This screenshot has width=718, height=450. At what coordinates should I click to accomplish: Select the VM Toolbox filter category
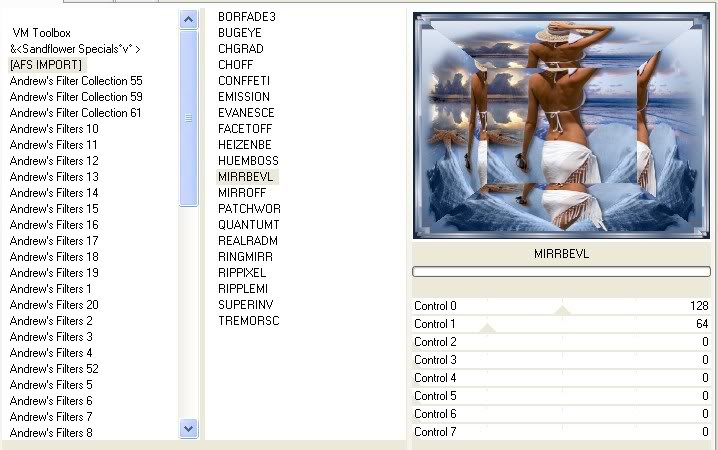[41, 33]
